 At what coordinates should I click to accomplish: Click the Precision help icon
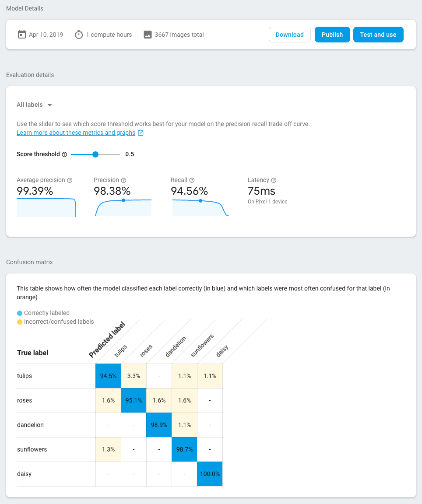point(123,180)
